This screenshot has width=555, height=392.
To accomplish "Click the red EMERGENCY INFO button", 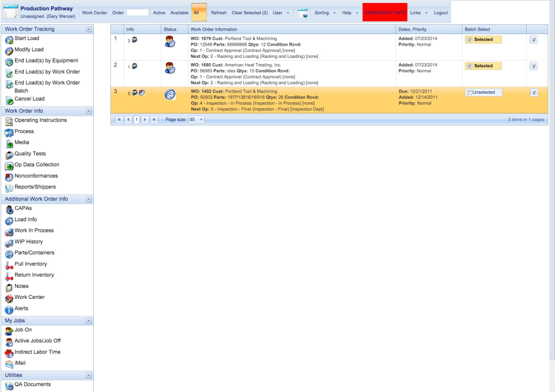I will [385, 12].
